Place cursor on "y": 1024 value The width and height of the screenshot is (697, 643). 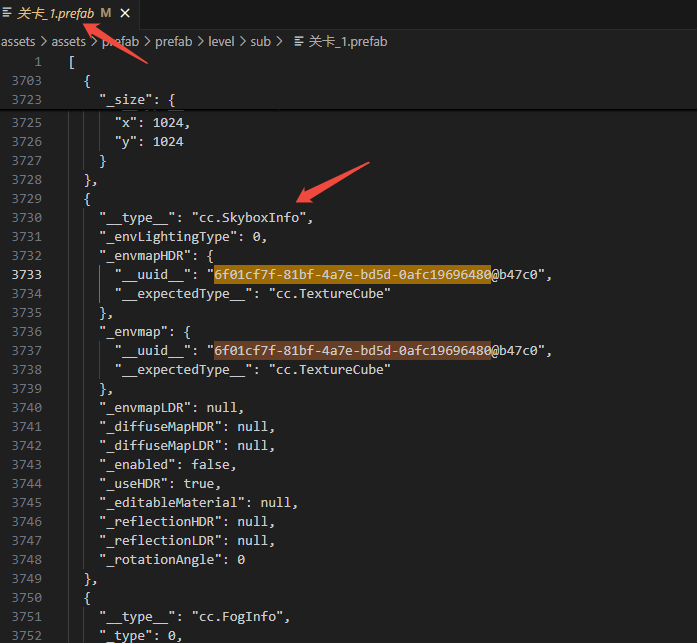click(168, 142)
